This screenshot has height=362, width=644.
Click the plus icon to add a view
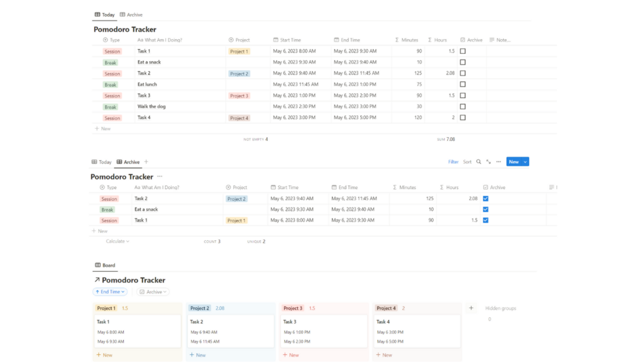tap(146, 161)
